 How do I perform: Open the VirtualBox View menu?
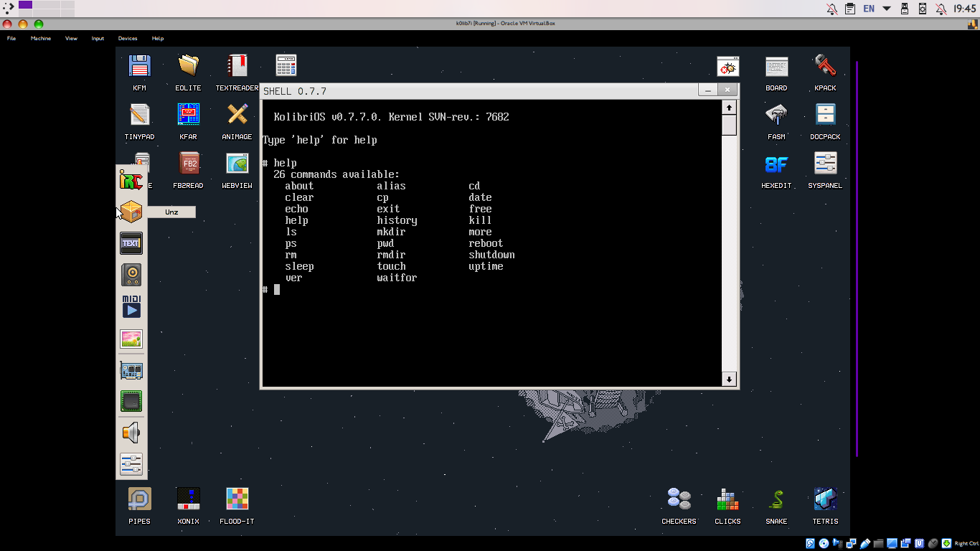coord(71,39)
